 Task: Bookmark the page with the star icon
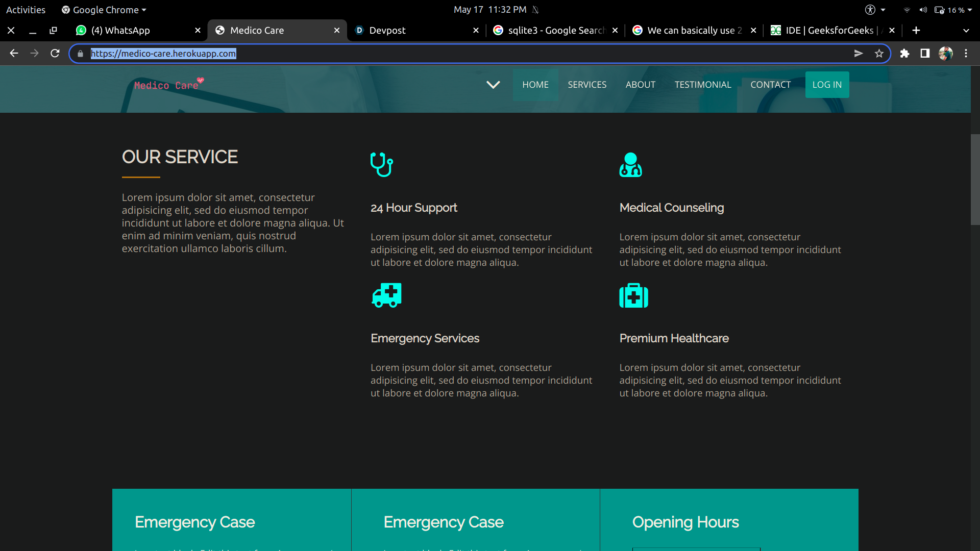(879, 53)
